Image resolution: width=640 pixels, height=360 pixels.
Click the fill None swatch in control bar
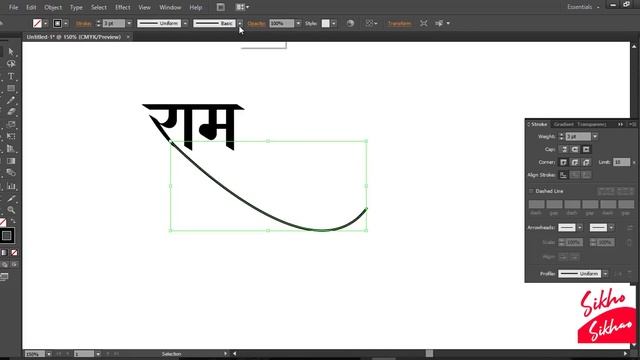tap(37, 23)
